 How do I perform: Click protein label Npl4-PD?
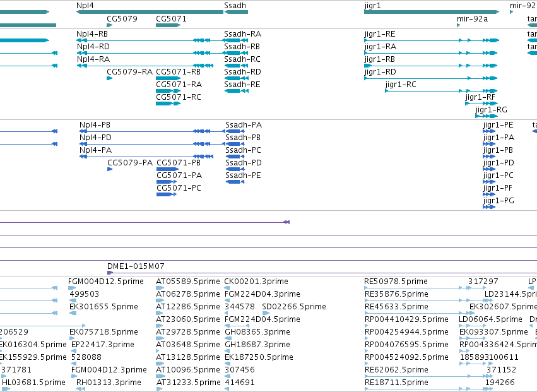[x=95, y=138]
